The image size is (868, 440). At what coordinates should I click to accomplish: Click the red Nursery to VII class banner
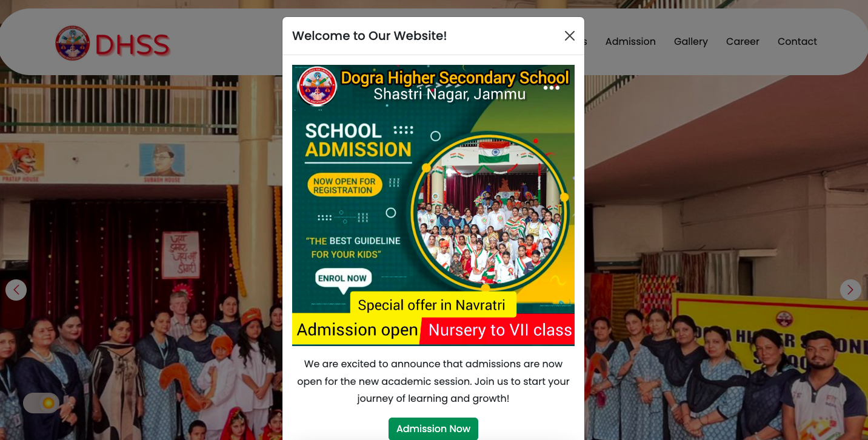pyautogui.click(x=497, y=330)
